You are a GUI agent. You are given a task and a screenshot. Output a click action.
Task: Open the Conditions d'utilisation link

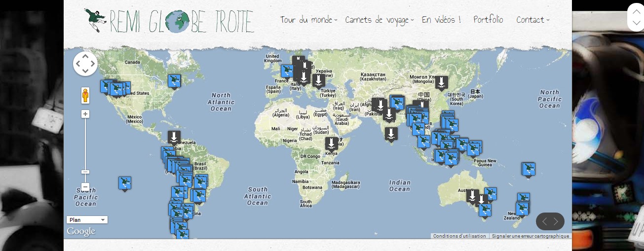pos(459,236)
